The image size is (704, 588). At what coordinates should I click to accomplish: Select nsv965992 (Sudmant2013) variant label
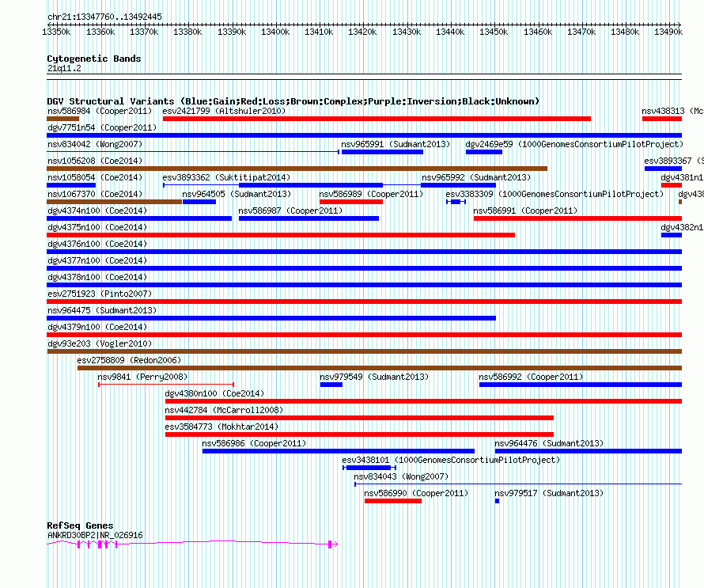476,177
